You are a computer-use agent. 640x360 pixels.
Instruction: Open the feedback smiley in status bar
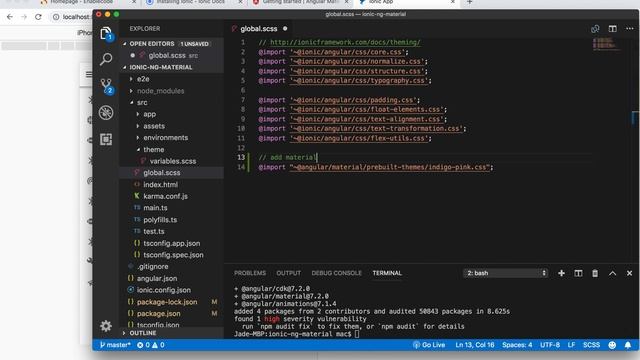click(x=612, y=345)
